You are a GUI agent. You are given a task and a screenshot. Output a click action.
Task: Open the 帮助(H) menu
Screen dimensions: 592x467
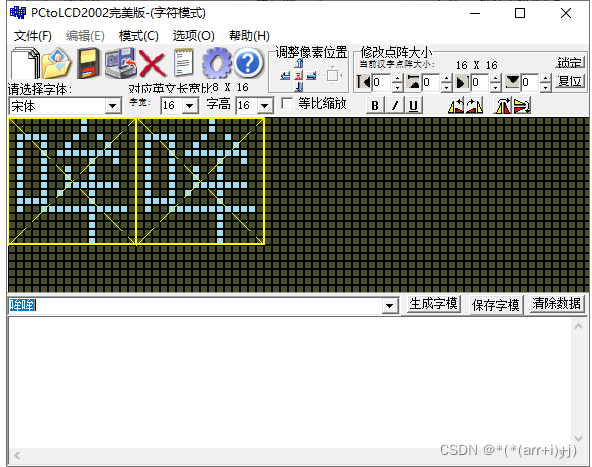tap(249, 36)
